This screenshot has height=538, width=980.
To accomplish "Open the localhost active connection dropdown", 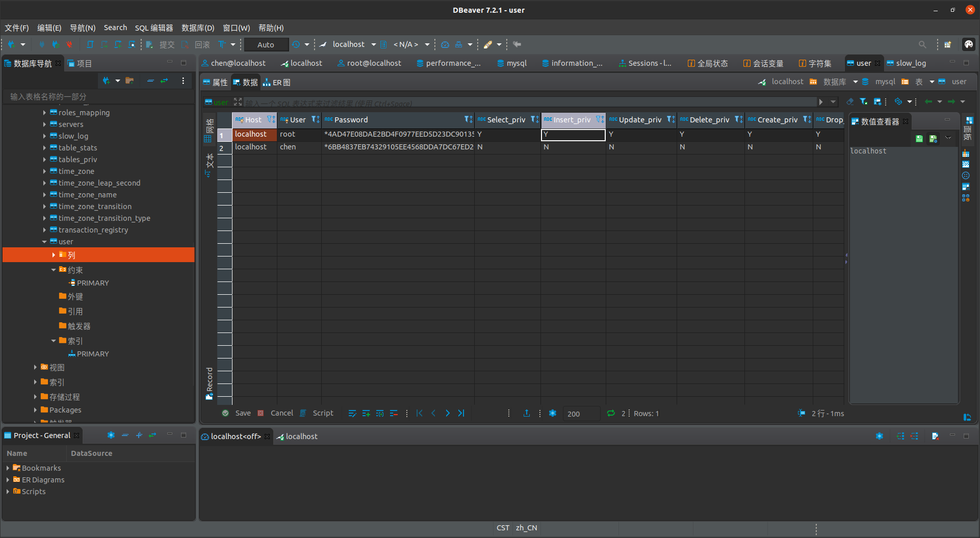I will click(x=373, y=44).
